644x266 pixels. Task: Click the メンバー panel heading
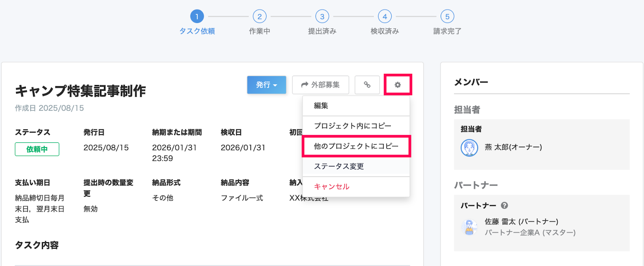(471, 82)
